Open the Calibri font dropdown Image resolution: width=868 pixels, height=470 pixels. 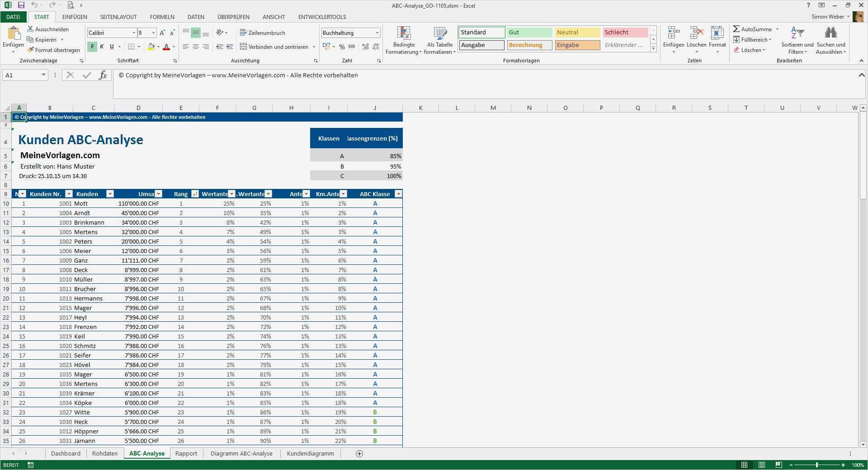pos(133,33)
